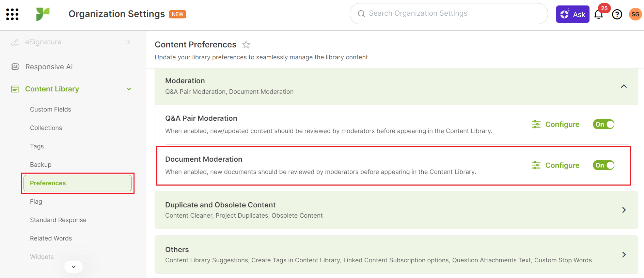Expand the eSignature sidebar chevron
Image resolution: width=644 pixels, height=278 pixels.
coord(128,42)
